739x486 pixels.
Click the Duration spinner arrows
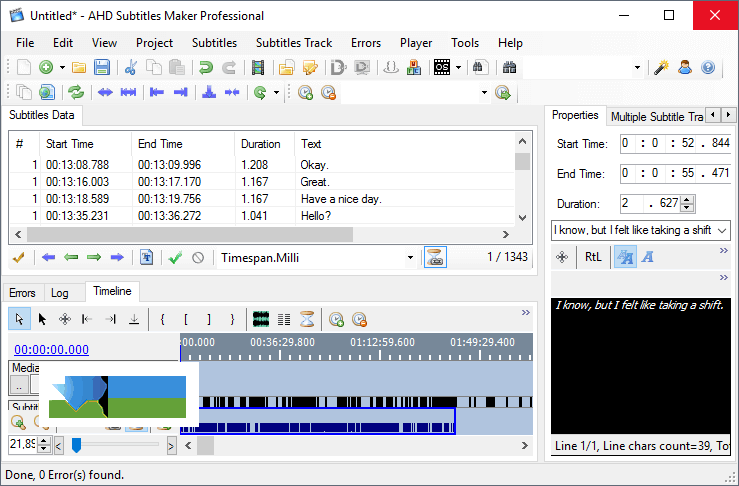pyautogui.click(x=688, y=203)
